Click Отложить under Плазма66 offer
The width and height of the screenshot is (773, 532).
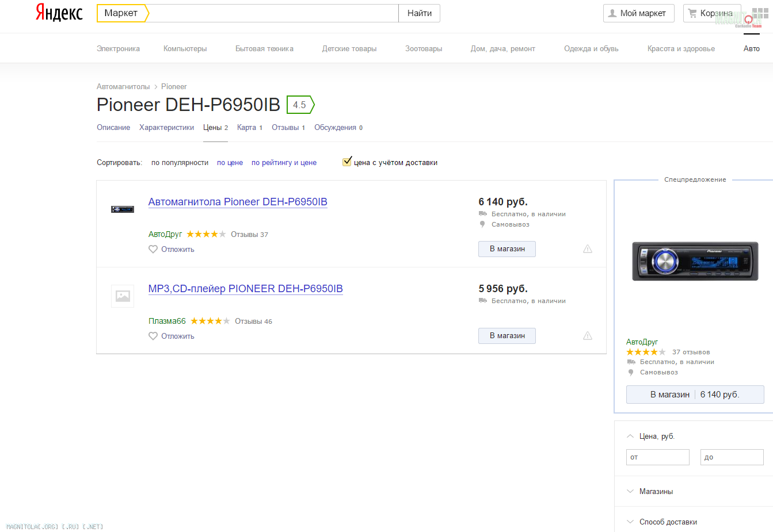(178, 336)
